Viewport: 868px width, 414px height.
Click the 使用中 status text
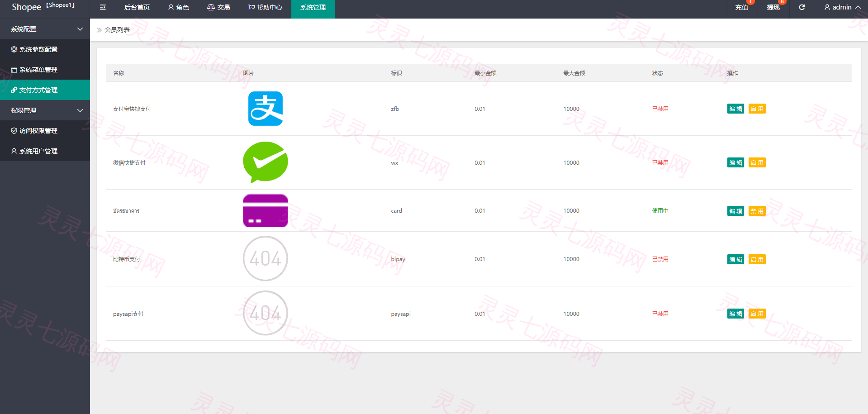coord(660,211)
